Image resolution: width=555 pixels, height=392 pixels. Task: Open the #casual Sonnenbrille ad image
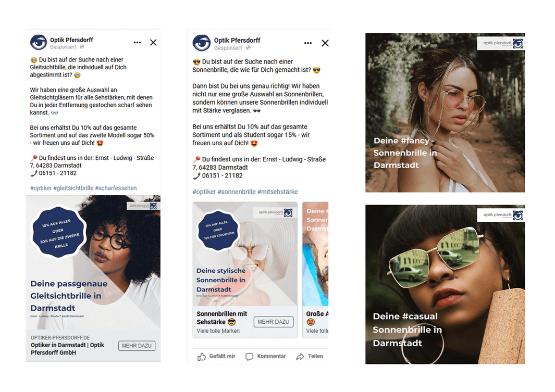point(445,285)
